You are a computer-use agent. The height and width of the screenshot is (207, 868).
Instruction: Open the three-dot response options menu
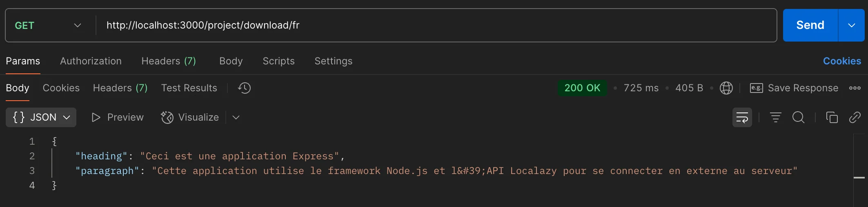click(855, 88)
